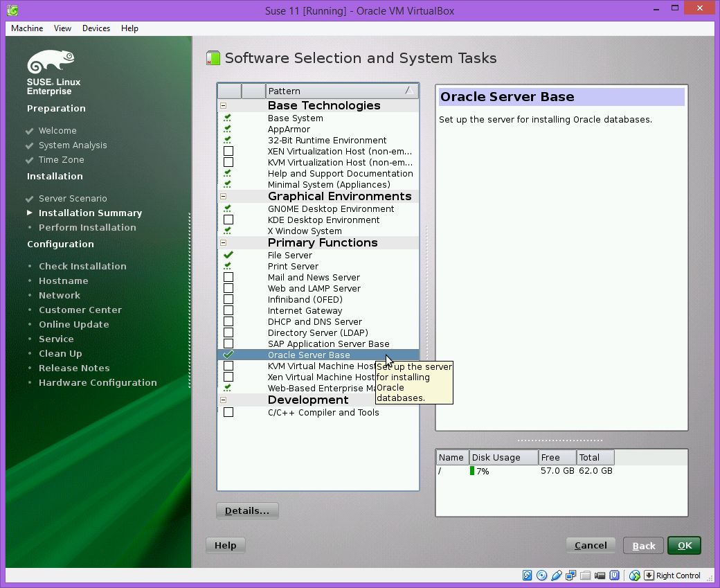Click the Web-Based Enterprise Management status icon
720x588 pixels.
(227, 388)
